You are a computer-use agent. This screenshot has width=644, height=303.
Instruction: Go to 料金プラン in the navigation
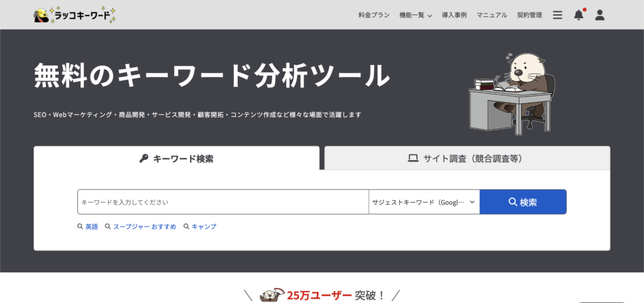[x=374, y=15]
